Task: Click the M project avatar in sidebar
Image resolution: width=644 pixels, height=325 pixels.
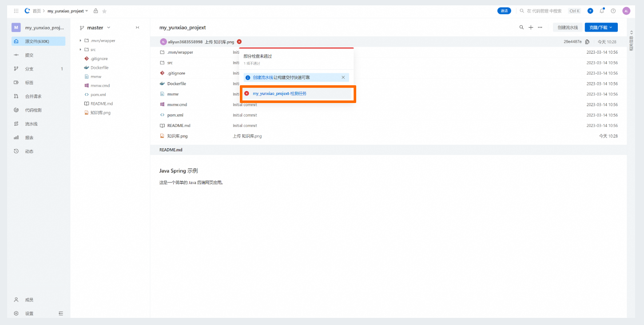Action: tap(16, 28)
